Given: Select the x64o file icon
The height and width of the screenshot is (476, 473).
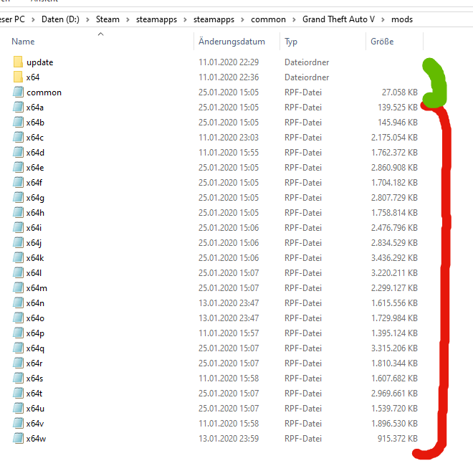Looking at the screenshot, I should (18, 318).
